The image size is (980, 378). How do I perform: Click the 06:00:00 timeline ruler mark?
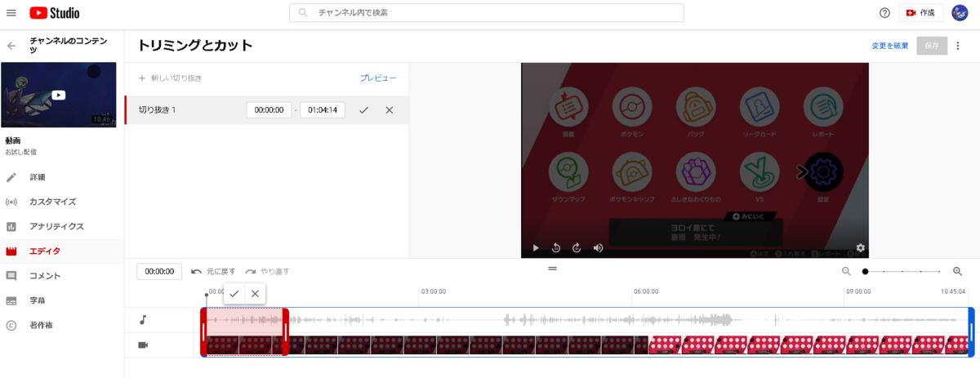[646, 291]
